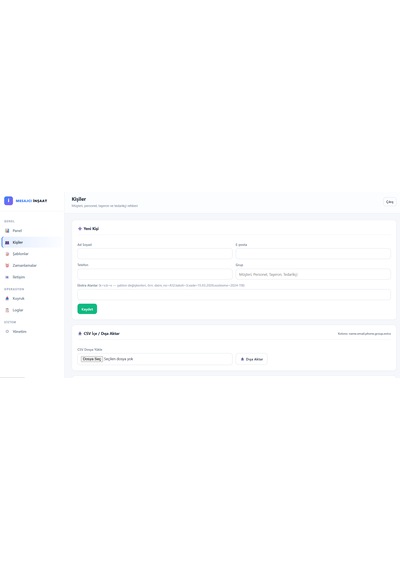Open Zamanlamalar via its sidebar icon
Viewport: 400px width, 570px height.
point(7,265)
